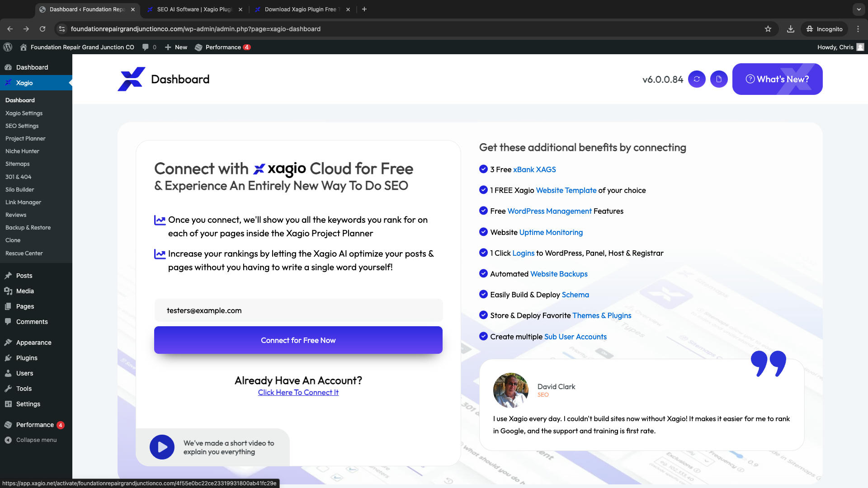This screenshot has width=868, height=488.
Task: Open the xBank XAGS link
Action: pos(534,169)
